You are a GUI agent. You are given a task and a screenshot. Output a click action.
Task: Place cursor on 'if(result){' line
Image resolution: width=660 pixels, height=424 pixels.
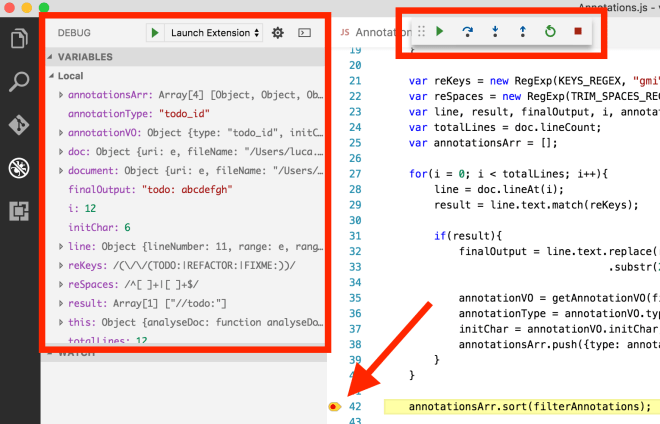point(468,236)
